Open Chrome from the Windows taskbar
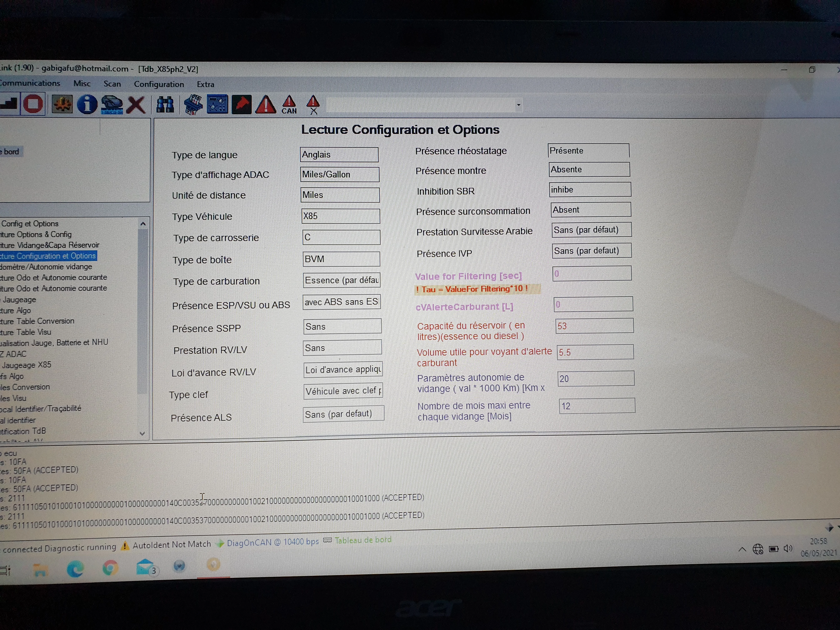Screen dimensions: 840x630 click(x=110, y=568)
